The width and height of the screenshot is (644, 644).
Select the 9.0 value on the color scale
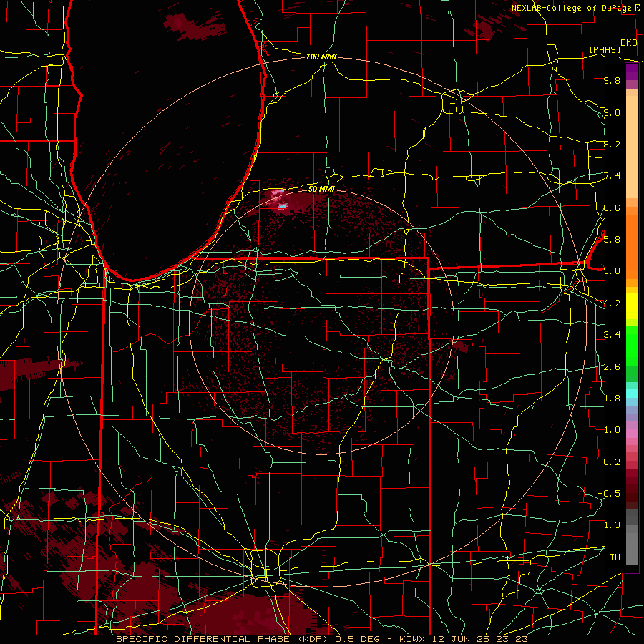612,112
